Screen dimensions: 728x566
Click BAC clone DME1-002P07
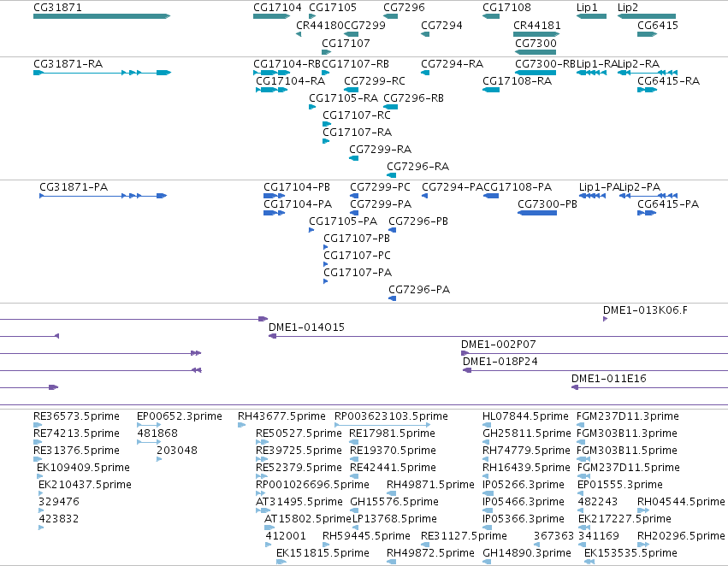595,353
